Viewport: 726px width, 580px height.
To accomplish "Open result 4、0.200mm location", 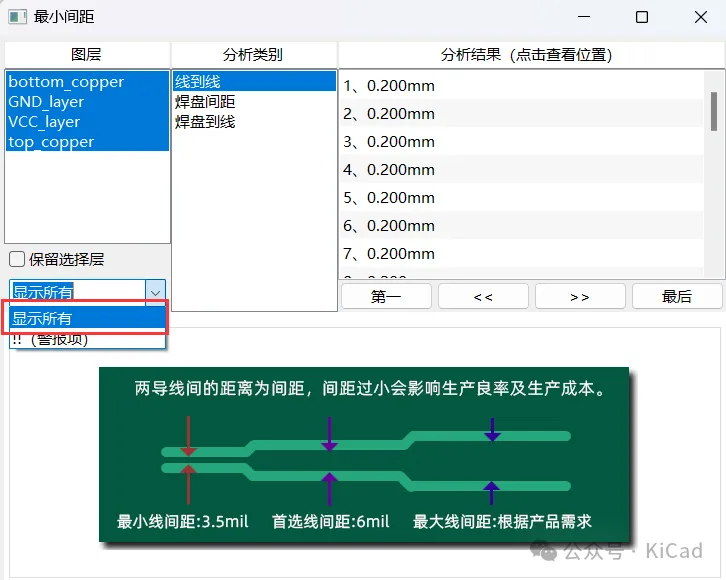I will (x=521, y=169).
